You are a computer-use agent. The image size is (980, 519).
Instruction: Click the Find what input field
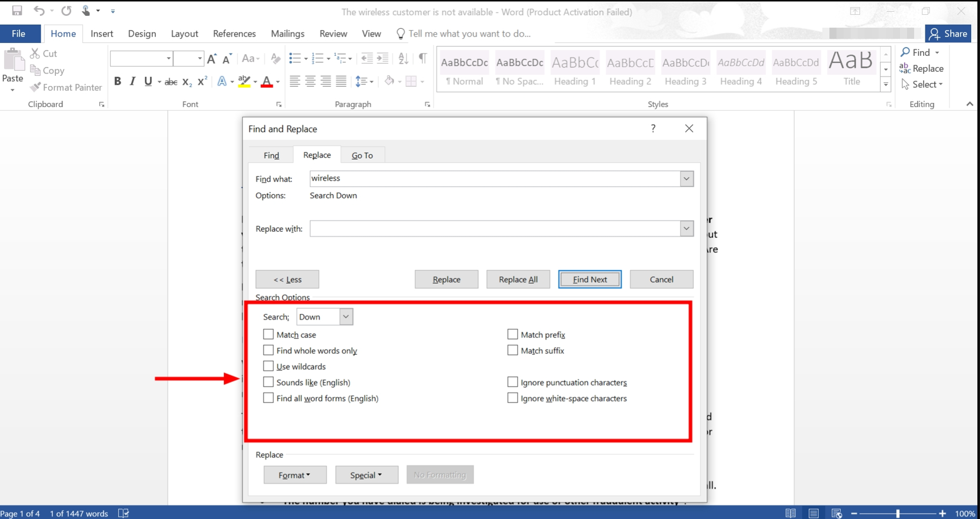(x=495, y=178)
